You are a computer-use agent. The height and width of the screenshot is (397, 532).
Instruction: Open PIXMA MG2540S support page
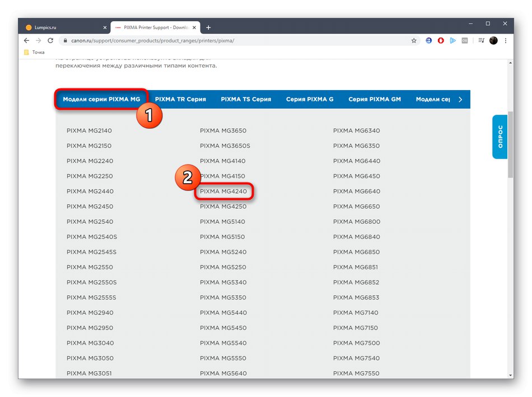(92, 237)
